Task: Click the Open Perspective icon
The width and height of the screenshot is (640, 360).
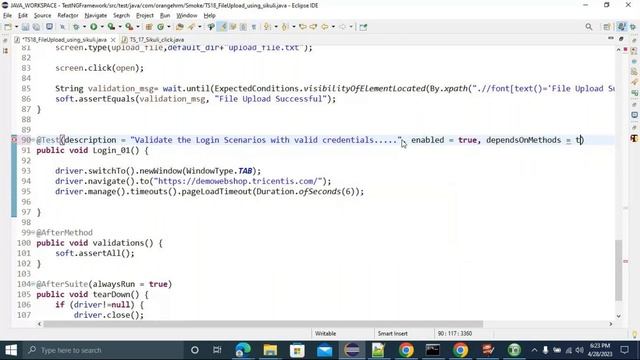Action: (607, 27)
